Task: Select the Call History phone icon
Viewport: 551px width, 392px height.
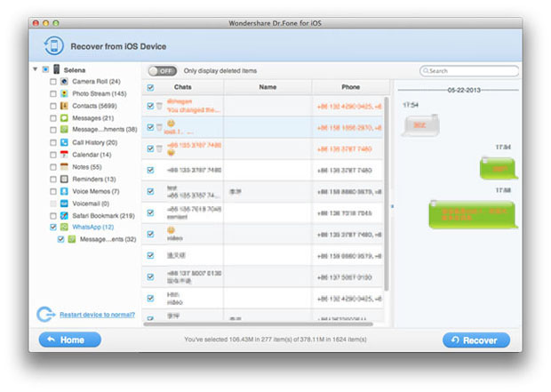Action: [64, 142]
